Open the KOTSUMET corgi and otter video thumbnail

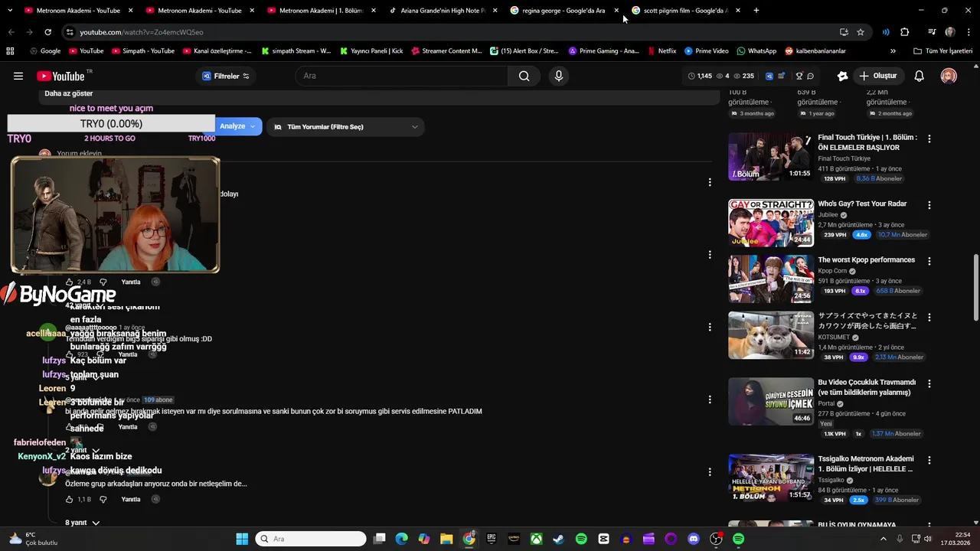pyautogui.click(x=770, y=335)
